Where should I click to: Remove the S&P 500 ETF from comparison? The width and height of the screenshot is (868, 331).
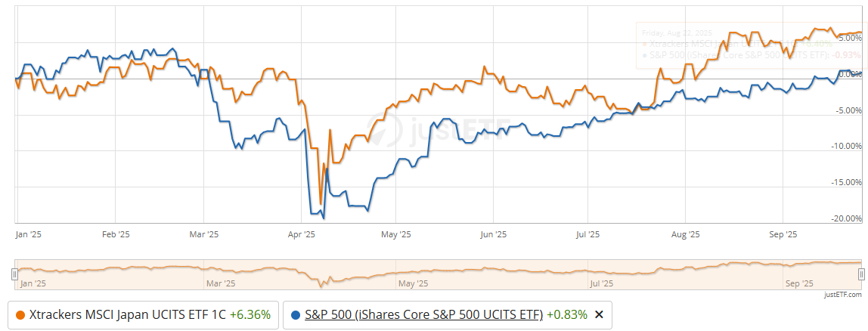point(600,315)
